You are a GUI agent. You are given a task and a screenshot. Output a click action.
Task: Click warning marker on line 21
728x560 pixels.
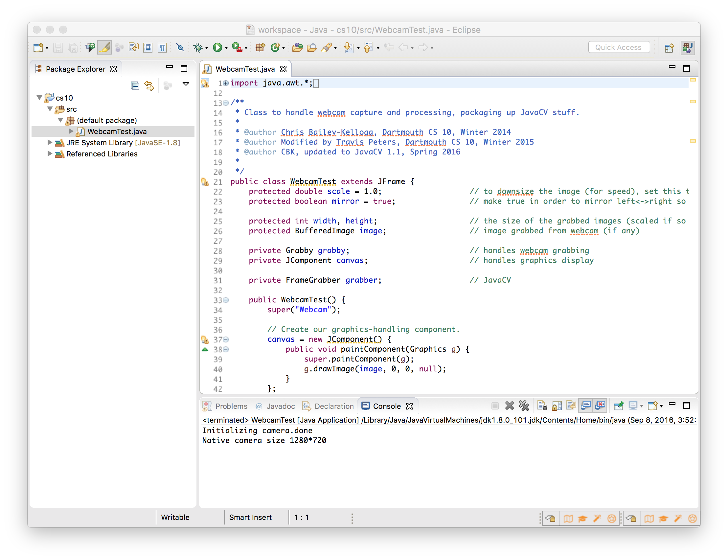tap(205, 182)
